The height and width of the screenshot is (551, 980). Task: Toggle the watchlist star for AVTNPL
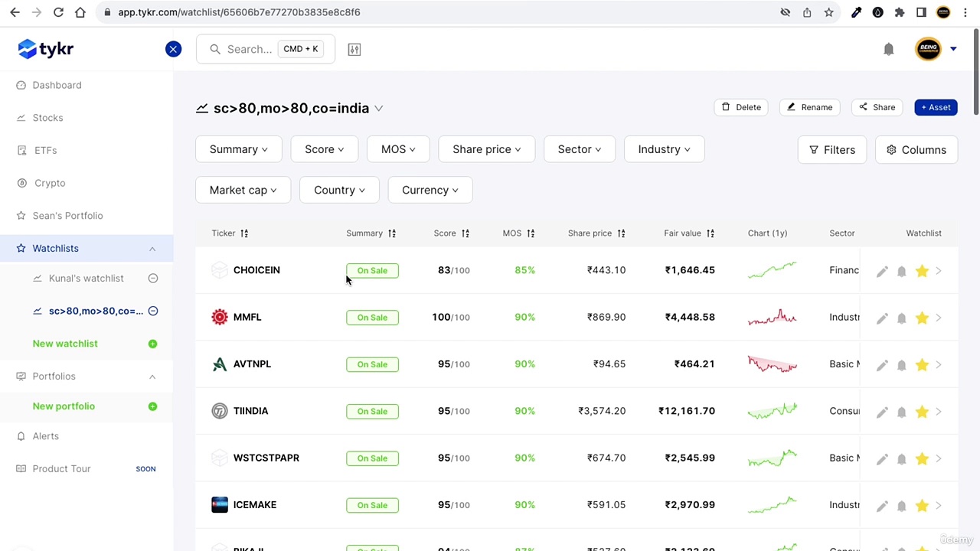point(922,364)
